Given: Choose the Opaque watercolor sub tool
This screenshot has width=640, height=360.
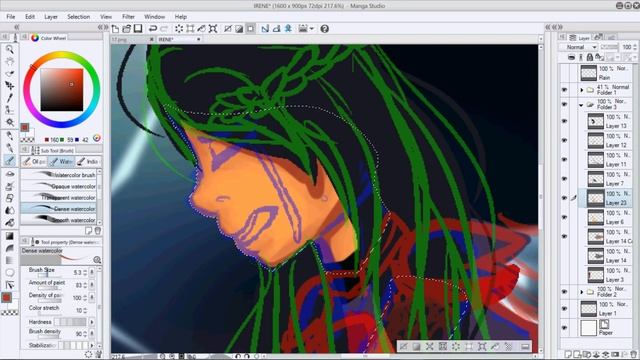Looking at the screenshot, I should pyautogui.click(x=59, y=186).
